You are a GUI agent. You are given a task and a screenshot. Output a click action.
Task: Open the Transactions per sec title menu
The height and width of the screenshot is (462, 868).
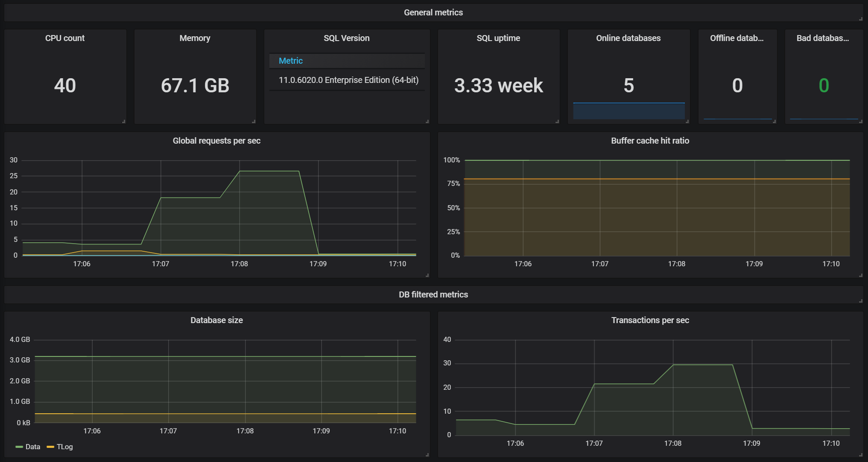pyautogui.click(x=650, y=320)
